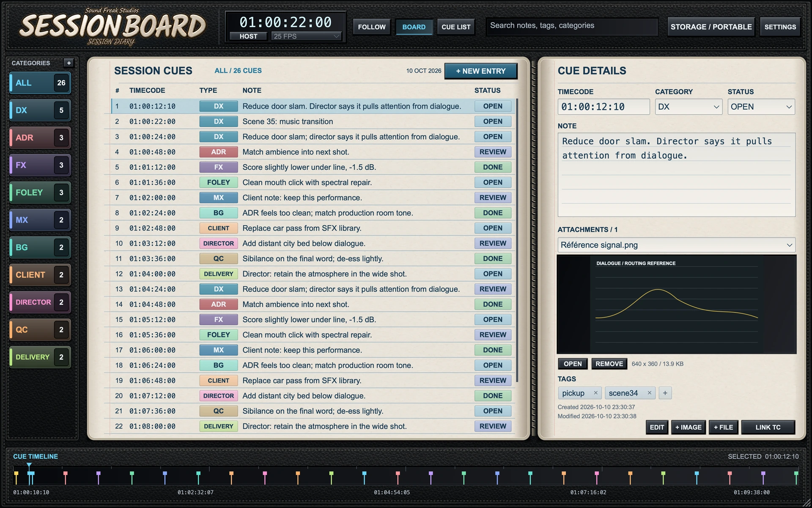The width and height of the screenshot is (812, 508).
Task: Open the STATUS dropdown in cue details
Action: 761,107
